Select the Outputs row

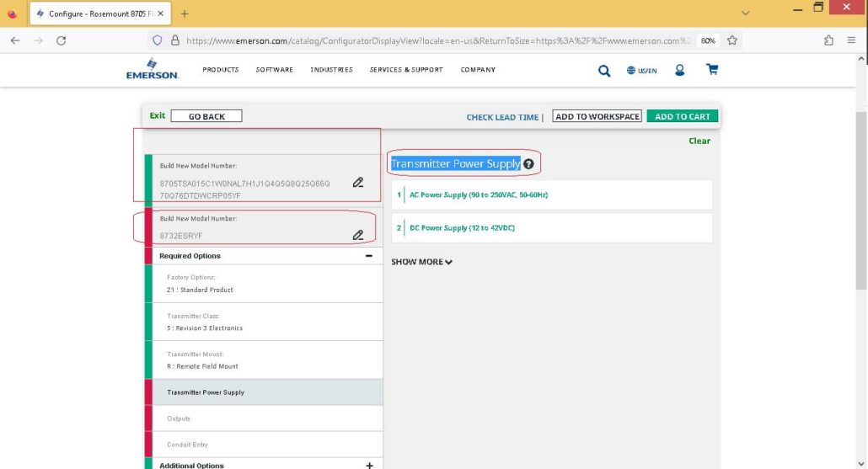[x=267, y=418]
